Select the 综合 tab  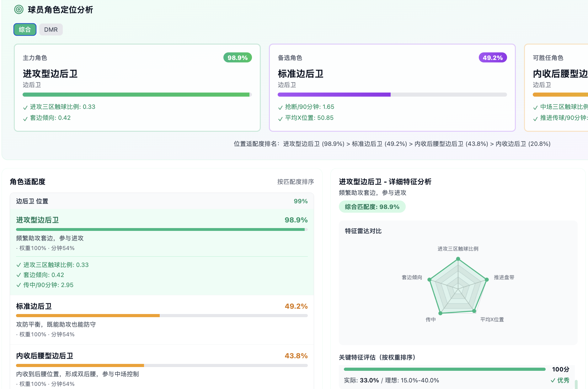[25, 29]
